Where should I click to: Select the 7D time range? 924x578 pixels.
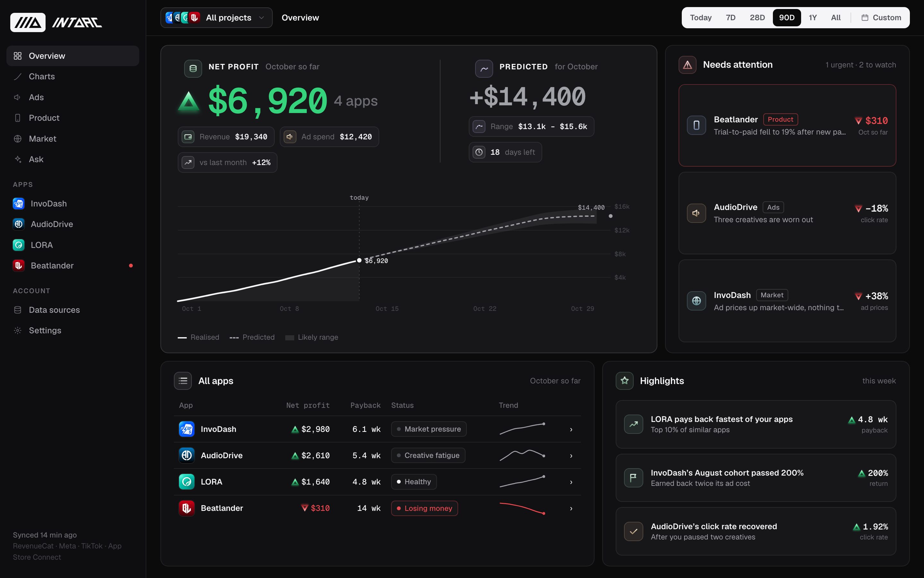731,18
